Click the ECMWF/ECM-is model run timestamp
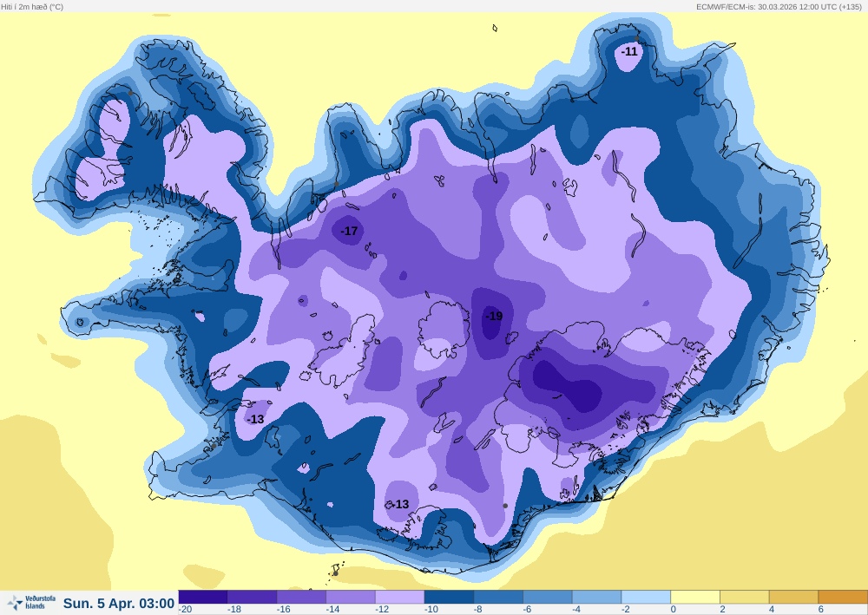Image resolution: width=868 pixels, height=615 pixels. pyautogui.click(x=779, y=7)
